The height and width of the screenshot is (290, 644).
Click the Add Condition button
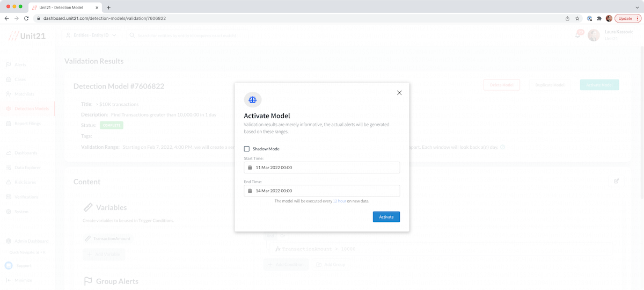click(x=286, y=265)
